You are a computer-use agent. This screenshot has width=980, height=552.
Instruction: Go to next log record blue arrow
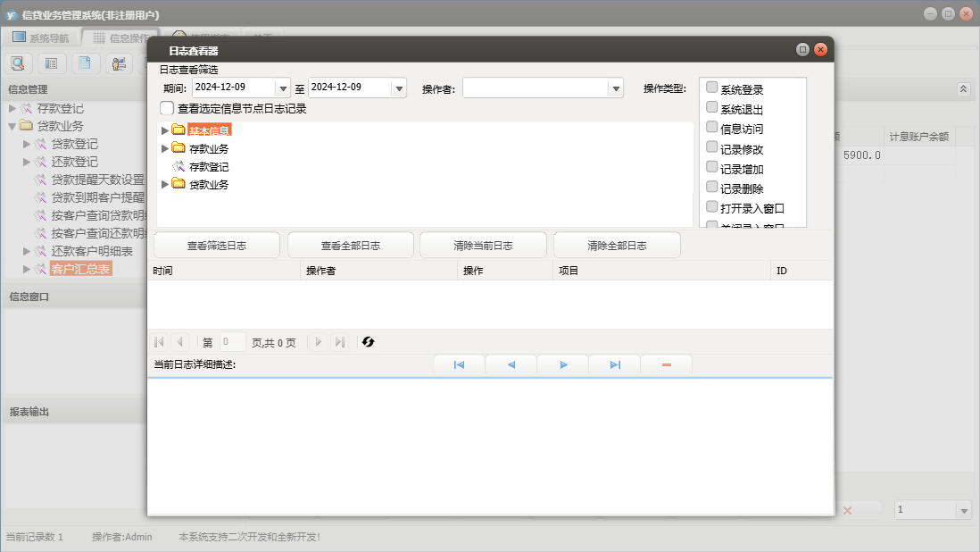coord(563,364)
